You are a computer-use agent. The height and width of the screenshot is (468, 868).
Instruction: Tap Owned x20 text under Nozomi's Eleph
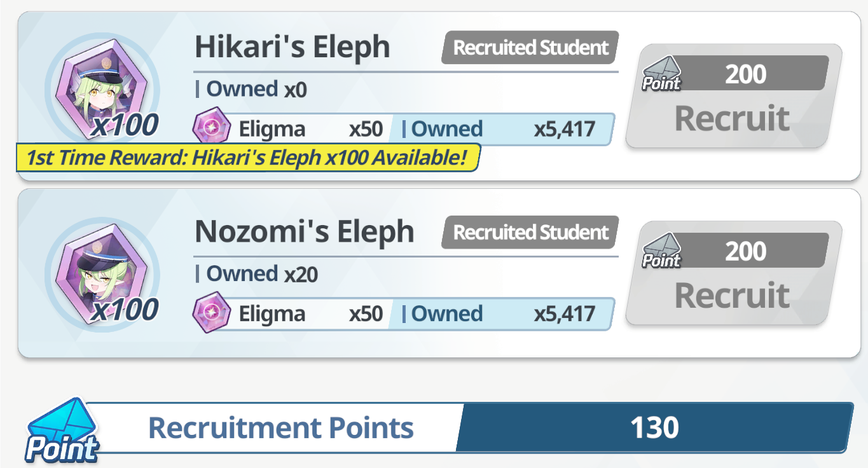tap(256, 274)
